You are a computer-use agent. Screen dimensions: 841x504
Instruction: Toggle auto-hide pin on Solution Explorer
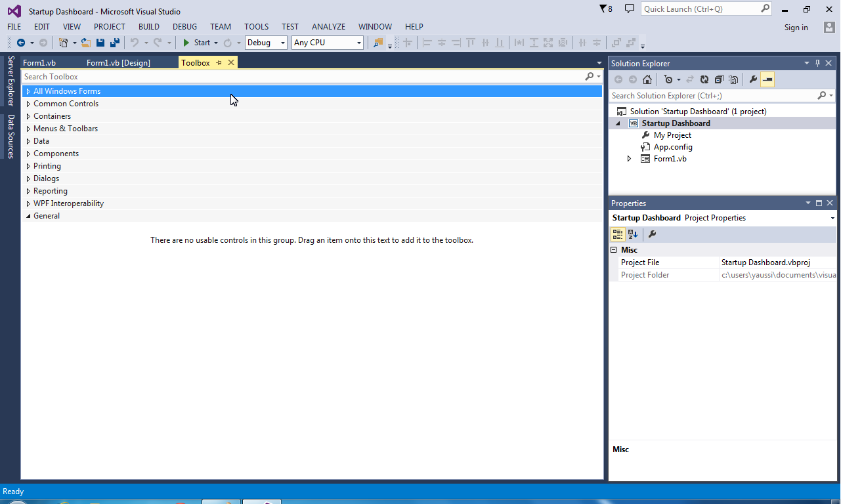click(818, 64)
